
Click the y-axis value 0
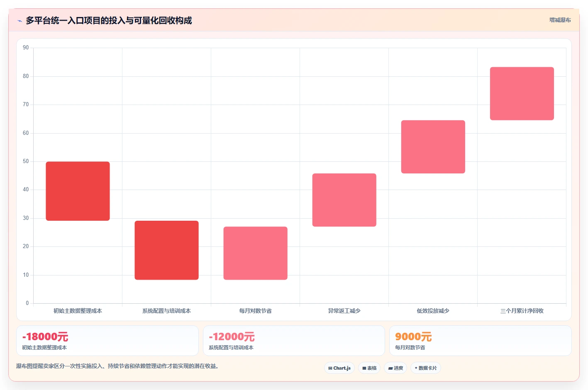tap(27, 303)
